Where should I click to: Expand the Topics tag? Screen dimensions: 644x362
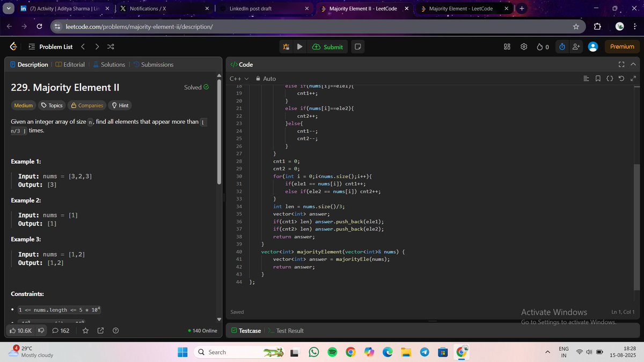tap(52, 105)
